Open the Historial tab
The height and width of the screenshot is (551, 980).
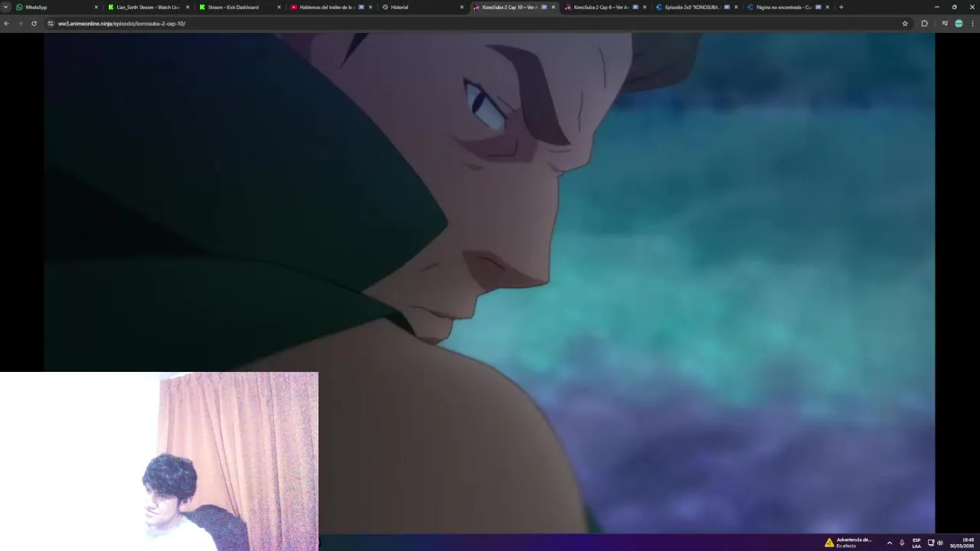click(423, 7)
